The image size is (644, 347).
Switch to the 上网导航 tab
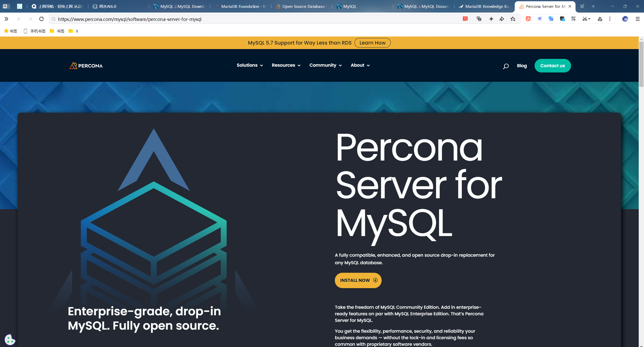tap(58, 6)
